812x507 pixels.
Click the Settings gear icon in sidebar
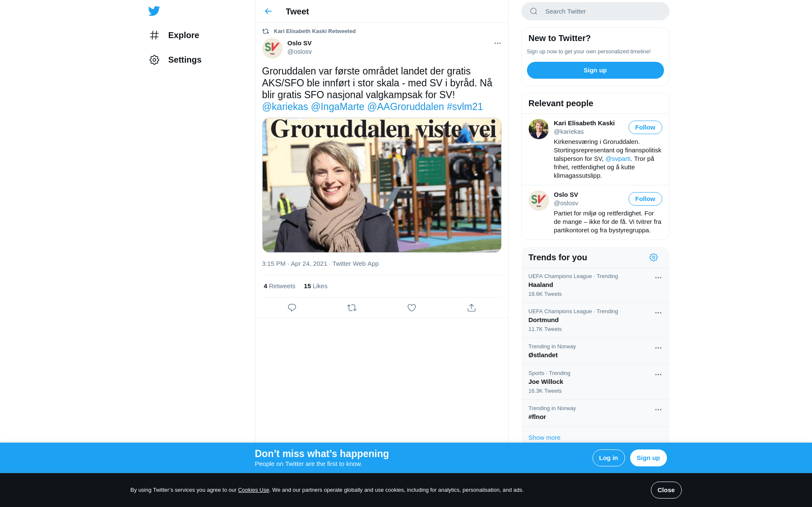(154, 60)
